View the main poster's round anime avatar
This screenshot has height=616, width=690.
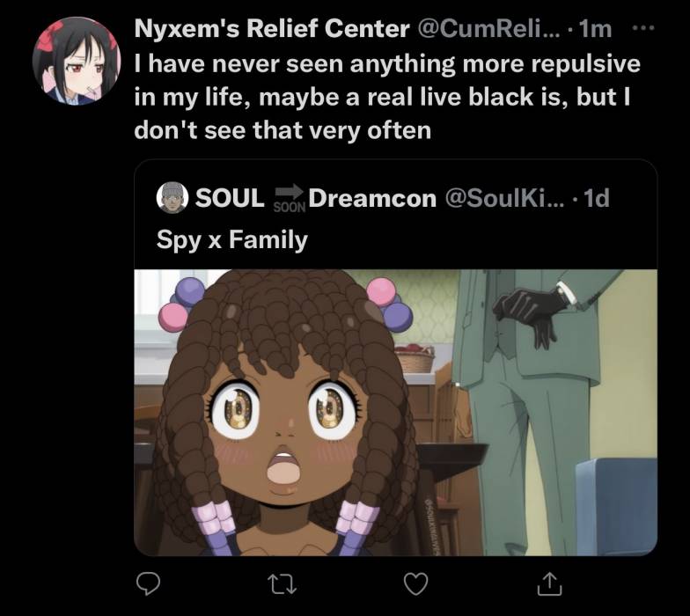pos(77,62)
